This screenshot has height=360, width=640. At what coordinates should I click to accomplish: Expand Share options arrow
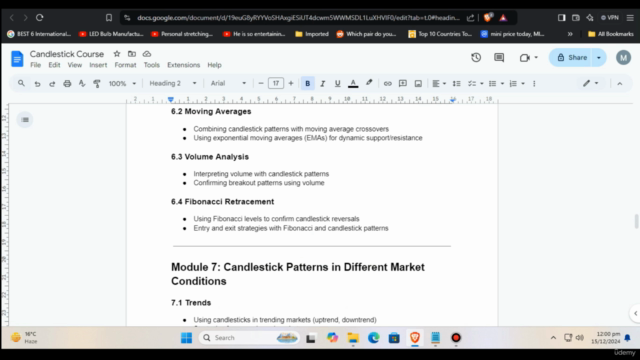point(599,58)
